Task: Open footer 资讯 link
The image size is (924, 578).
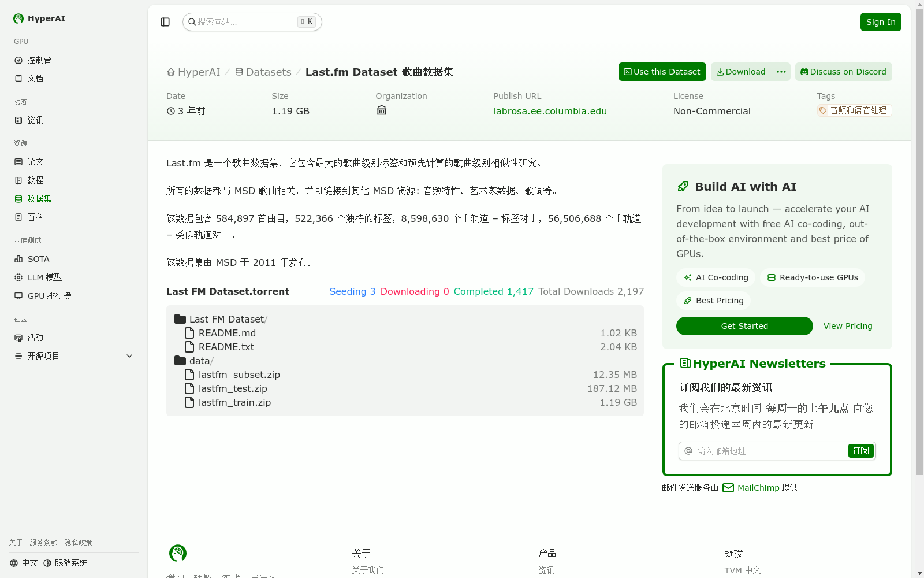Action: [546, 570]
